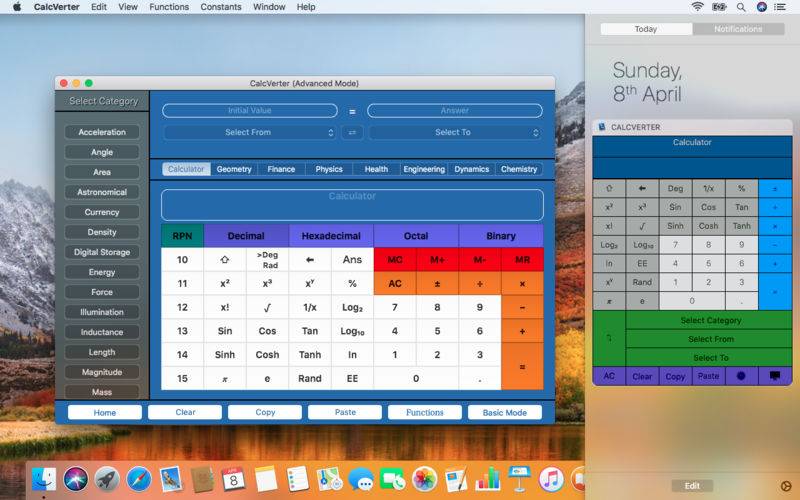This screenshot has height=500, width=800.
Task: Click the Calculator display field
Action: tap(352, 205)
